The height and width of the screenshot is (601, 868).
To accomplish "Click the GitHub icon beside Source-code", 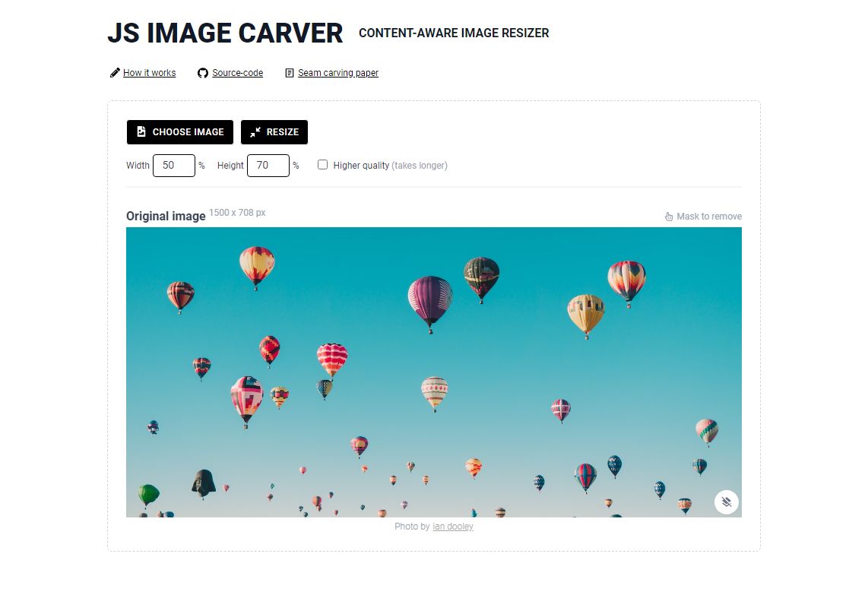I will pyautogui.click(x=203, y=73).
